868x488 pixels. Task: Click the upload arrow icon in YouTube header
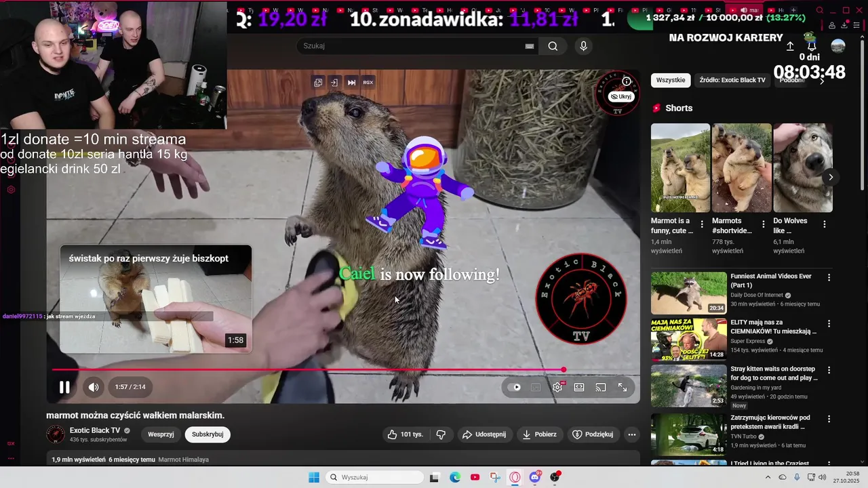[x=790, y=46]
